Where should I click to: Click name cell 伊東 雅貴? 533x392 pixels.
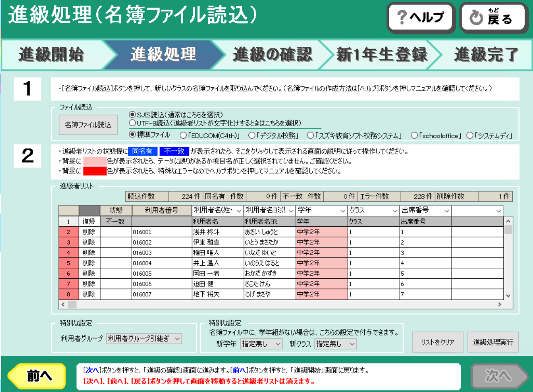tap(218, 242)
